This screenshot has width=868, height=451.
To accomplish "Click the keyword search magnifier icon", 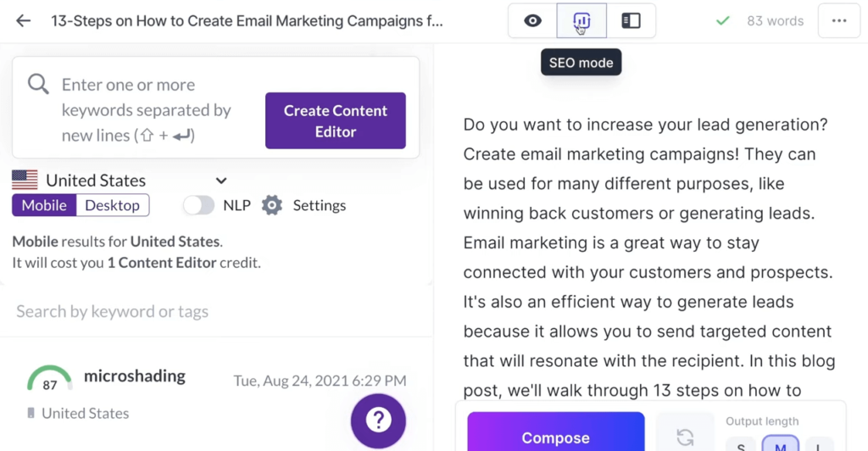I will coord(38,84).
